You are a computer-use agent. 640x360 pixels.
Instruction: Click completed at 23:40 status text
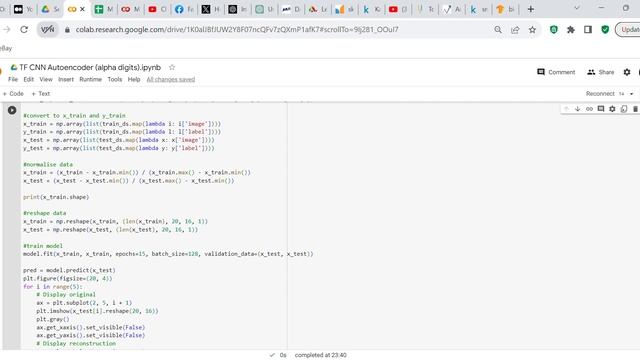click(x=320, y=355)
